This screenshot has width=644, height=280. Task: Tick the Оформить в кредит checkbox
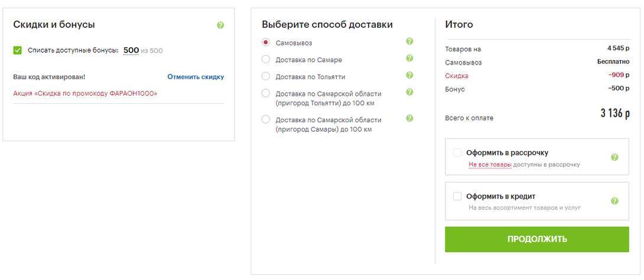pos(457,196)
